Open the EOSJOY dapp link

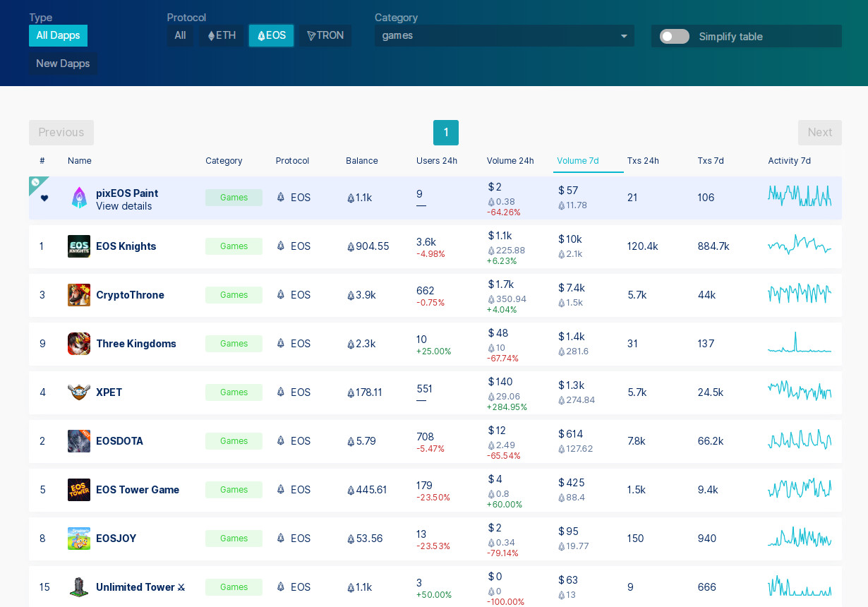coord(116,539)
